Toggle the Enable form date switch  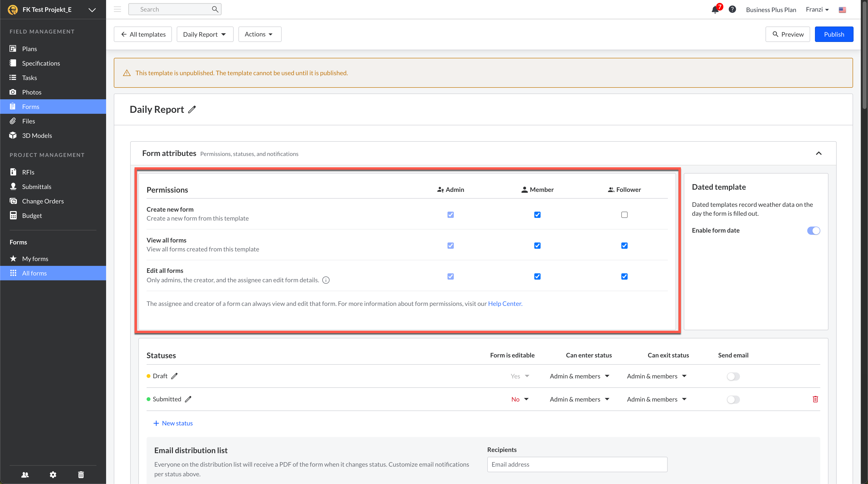coord(813,230)
